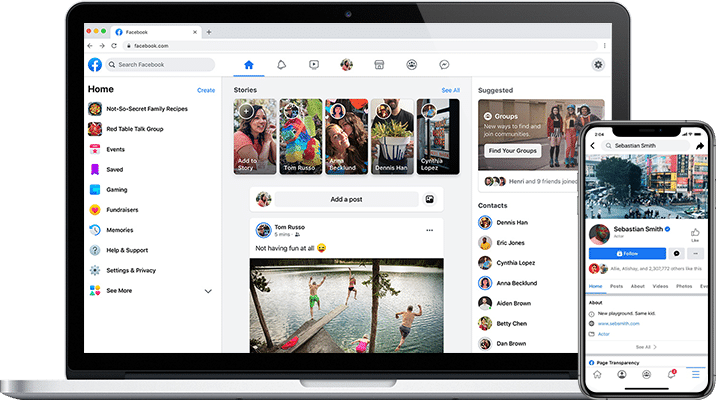Screen dimensions: 716x400
Task: Open Events in the left sidebar
Action: [x=106, y=149]
